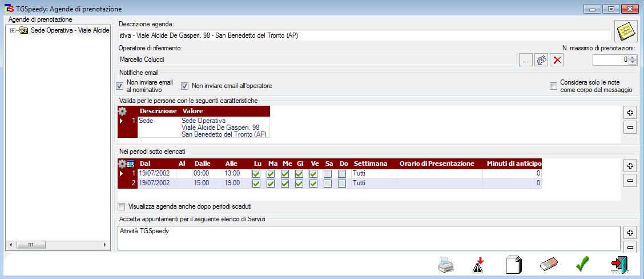644x279 pixels.
Task: Add a row to the periods list
Action: (630, 166)
